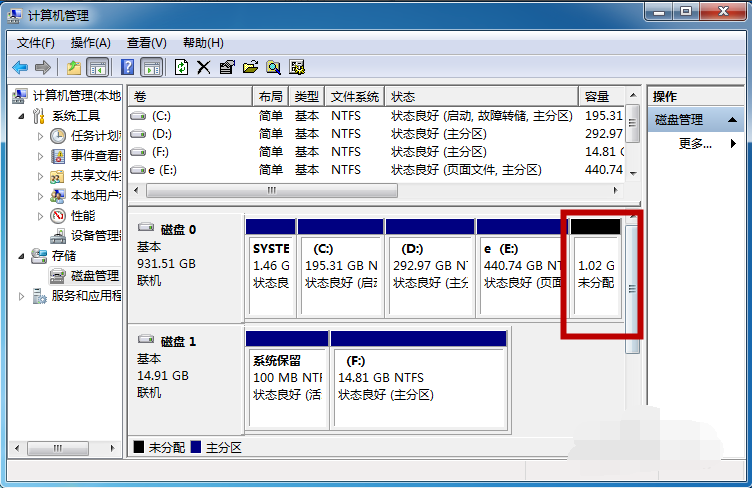Viewport: 752px width, 488px height.
Task: Expand the 服务和应用程序 tree node
Action: (22, 296)
